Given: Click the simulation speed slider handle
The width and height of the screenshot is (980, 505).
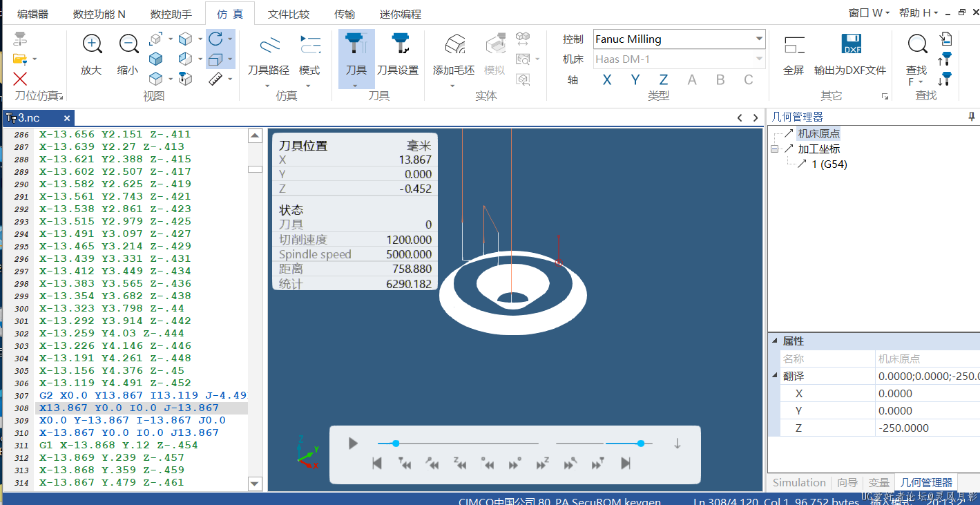Looking at the screenshot, I should [x=641, y=444].
